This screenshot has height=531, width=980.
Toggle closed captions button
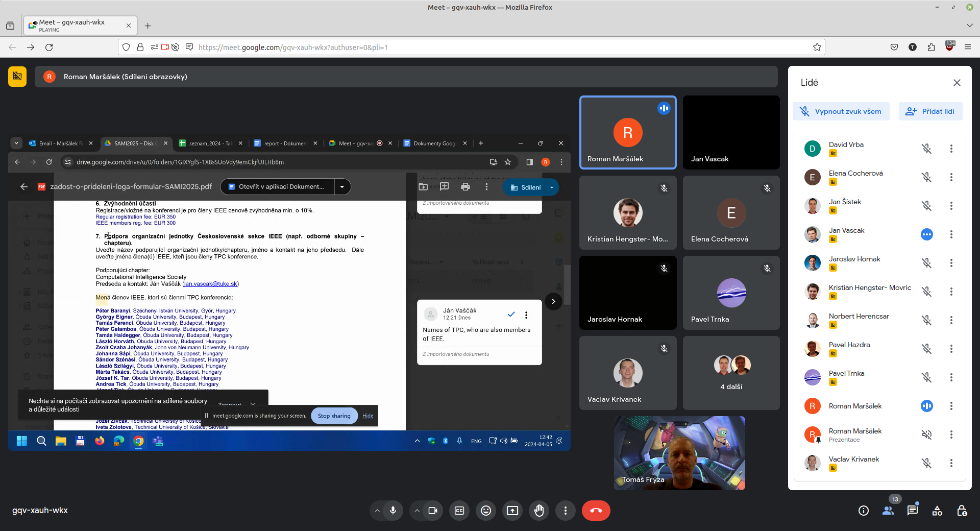click(x=459, y=511)
